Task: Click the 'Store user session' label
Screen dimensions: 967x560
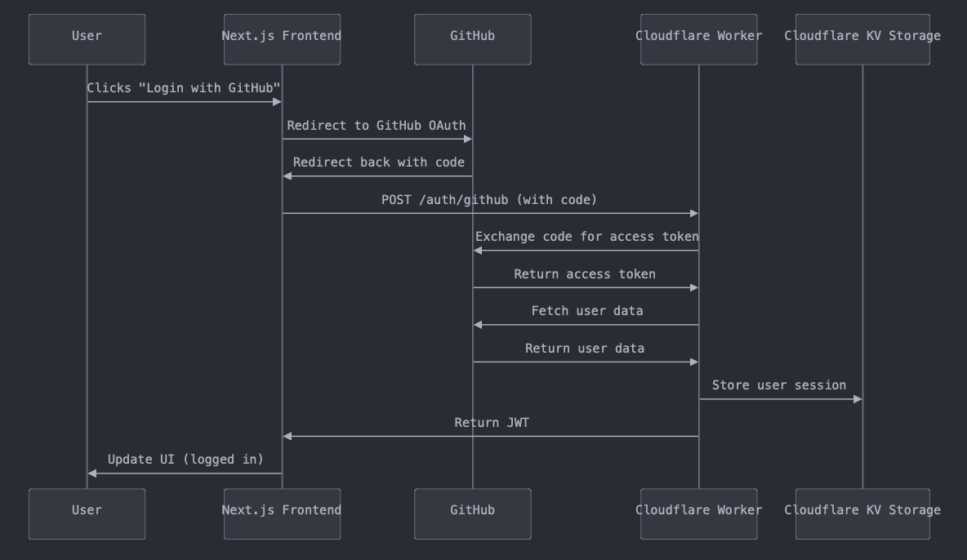Action: [x=779, y=385]
